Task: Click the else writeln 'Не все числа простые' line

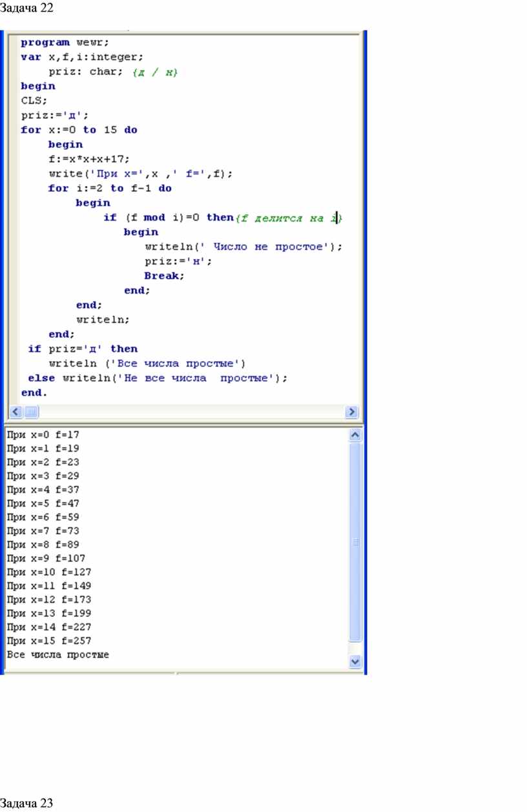Action: [157, 378]
